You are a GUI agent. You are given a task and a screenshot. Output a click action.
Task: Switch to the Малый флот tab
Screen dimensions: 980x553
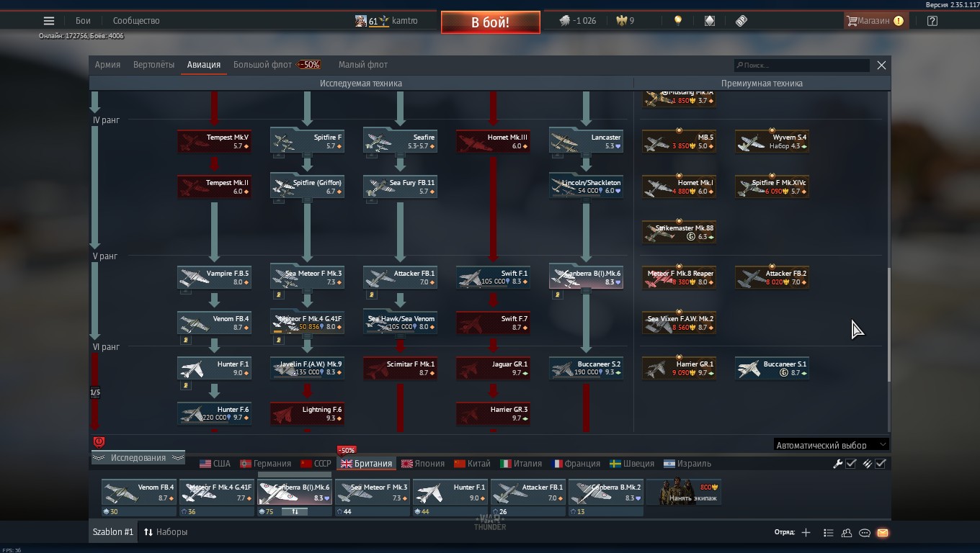click(363, 65)
